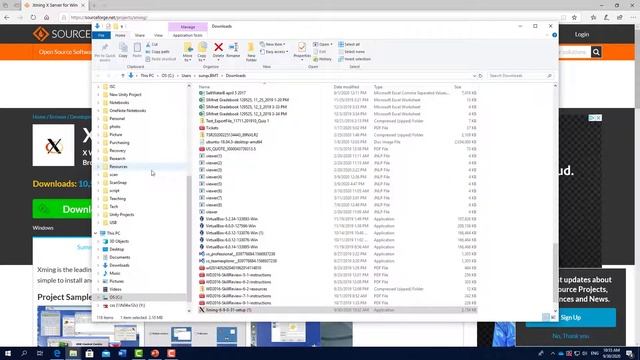Viewport: 640px width, 360px height.
Task: Select the Teaching folder in tree
Action: 117,198
